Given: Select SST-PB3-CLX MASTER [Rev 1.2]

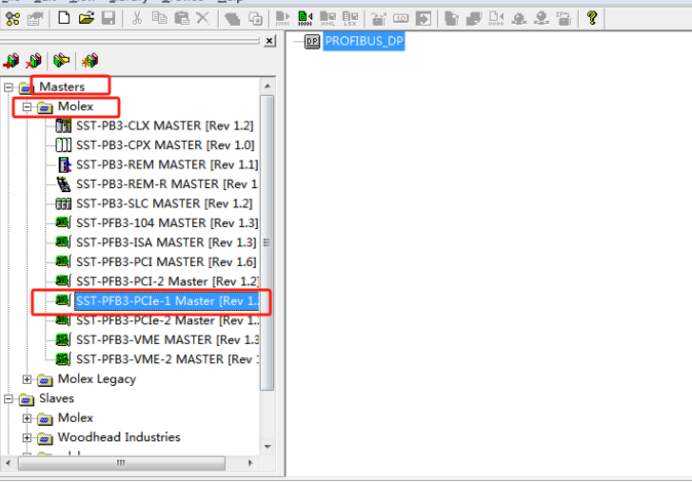Looking at the screenshot, I should pyautogui.click(x=165, y=126).
